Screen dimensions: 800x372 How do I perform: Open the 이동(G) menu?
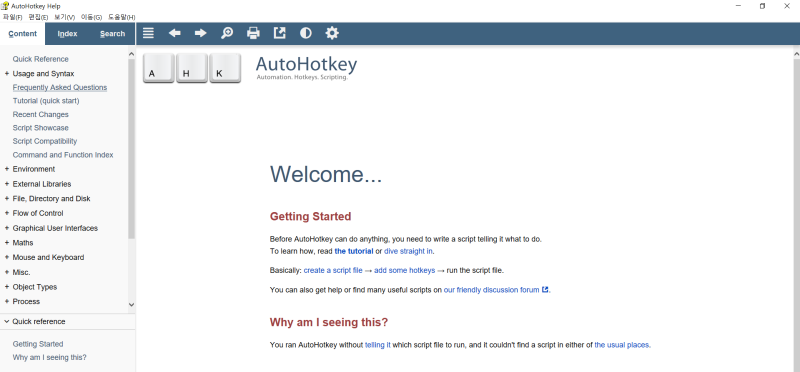click(91, 17)
